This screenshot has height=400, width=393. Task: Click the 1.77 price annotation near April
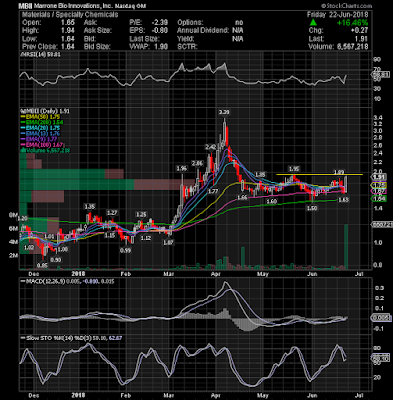pos(213,191)
